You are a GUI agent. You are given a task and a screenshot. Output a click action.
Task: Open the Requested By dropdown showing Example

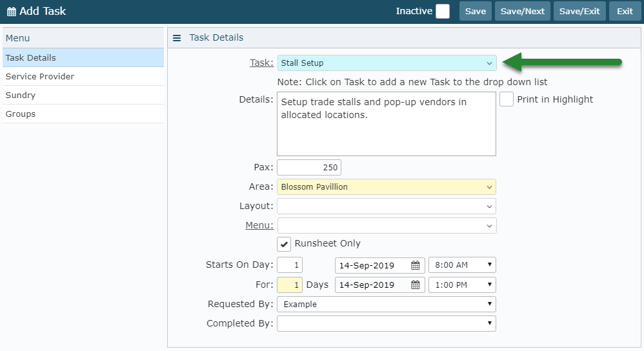(x=387, y=304)
